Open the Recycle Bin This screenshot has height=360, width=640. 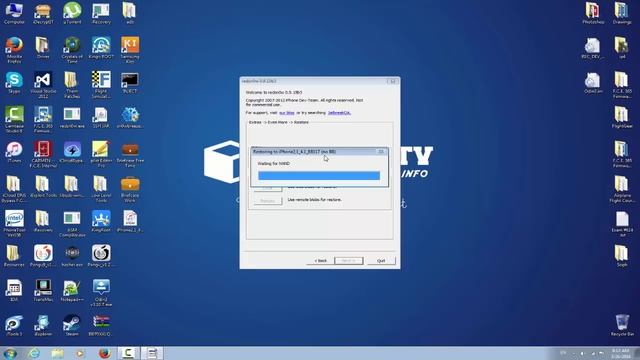click(622, 325)
